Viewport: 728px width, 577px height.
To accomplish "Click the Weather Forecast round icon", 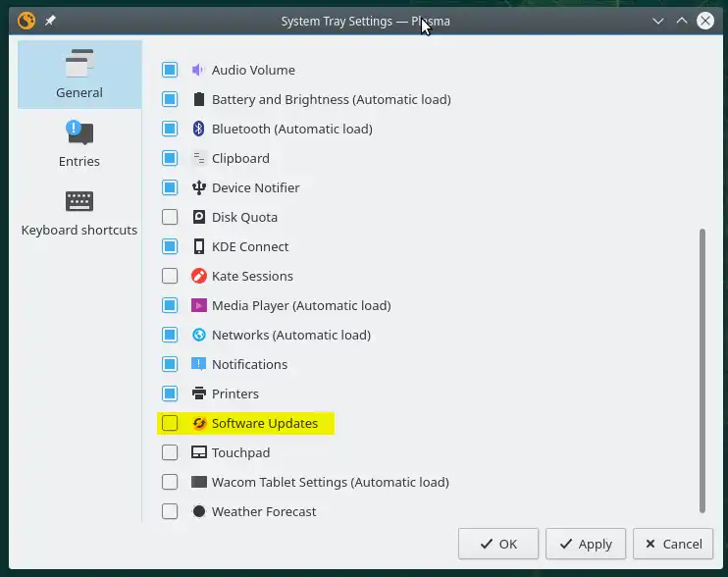I will coord(199,511).
